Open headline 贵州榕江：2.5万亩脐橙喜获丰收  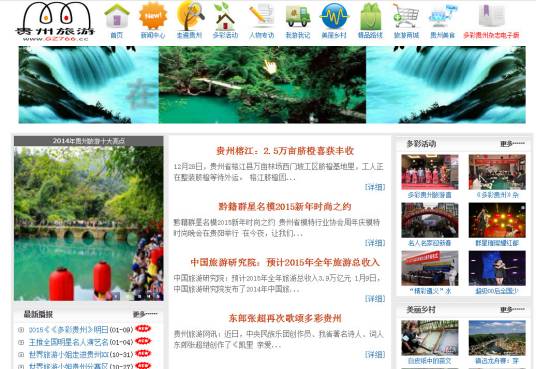click(285, 151)
